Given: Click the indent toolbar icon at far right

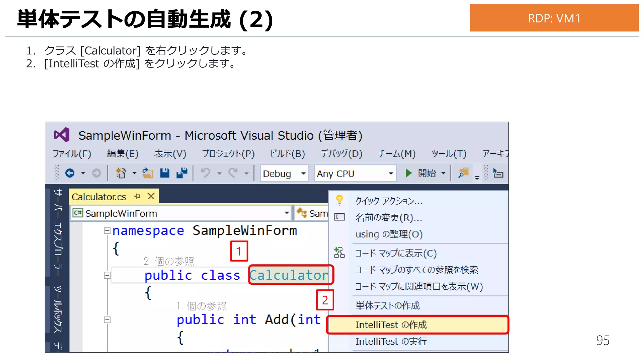Looking at the screenshot, I should [x=498, y=173].
